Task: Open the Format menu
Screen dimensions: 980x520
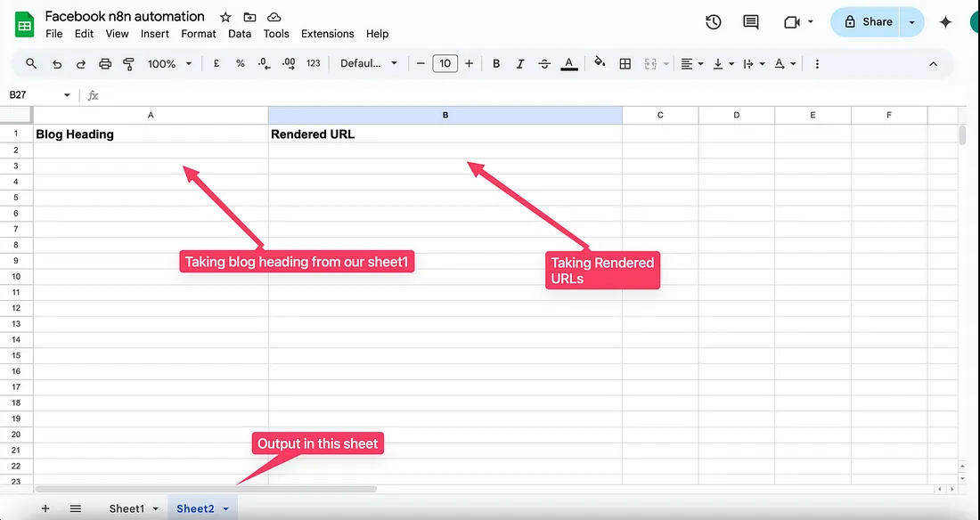Action: pos(198,34)
